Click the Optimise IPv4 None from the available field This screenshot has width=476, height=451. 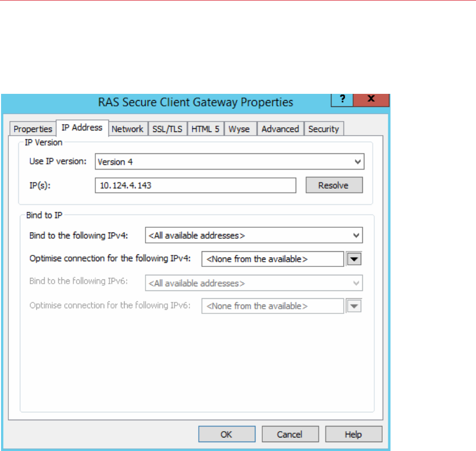click(x=273, y=259)
